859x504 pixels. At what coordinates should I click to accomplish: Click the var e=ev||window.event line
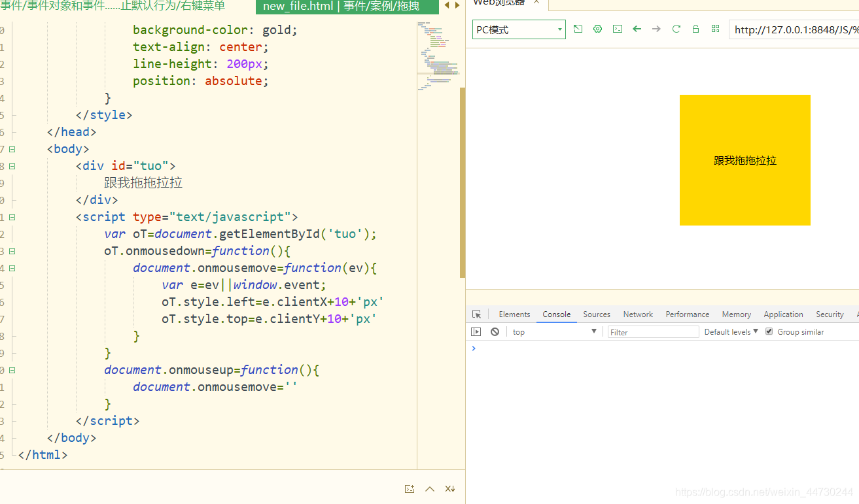click(x=244, y=285)
